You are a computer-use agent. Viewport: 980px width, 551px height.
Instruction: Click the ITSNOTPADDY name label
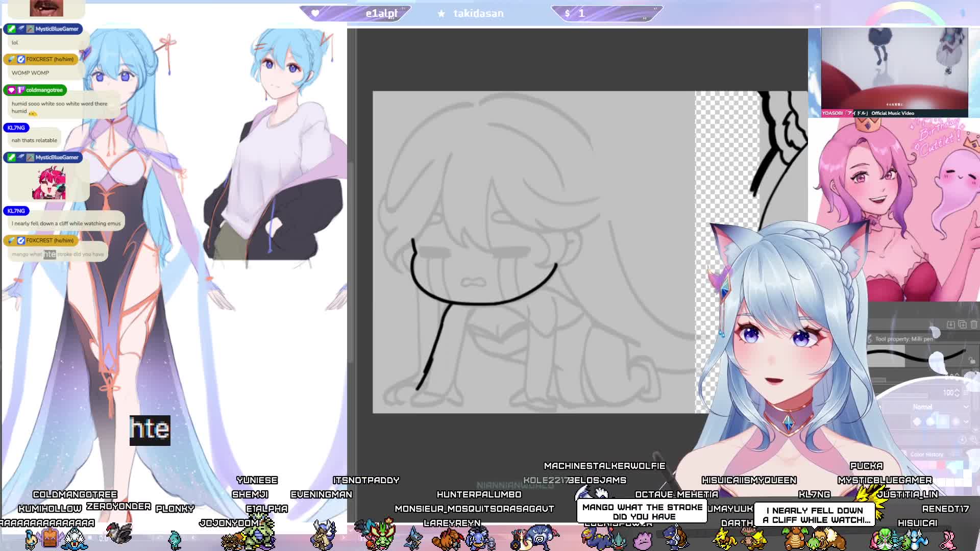pyautogui.click(x=366, y=480)
